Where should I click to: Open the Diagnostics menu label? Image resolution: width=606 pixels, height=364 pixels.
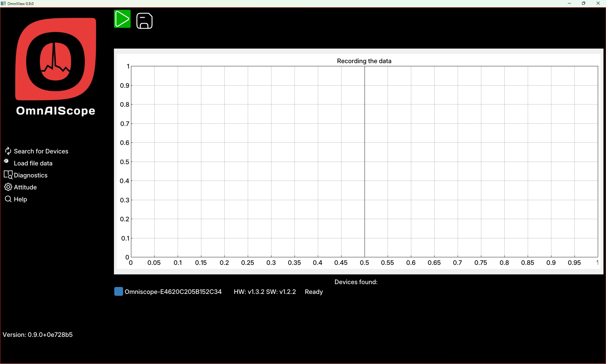(31, 175)
